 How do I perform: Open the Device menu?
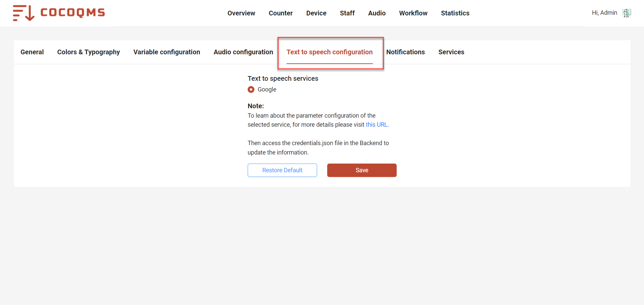[x=316, y=13]
